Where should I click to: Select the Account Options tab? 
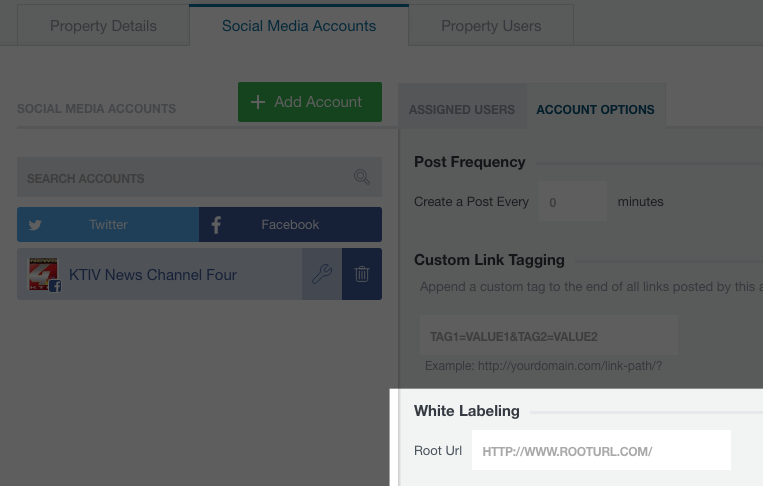click(596, 109)
